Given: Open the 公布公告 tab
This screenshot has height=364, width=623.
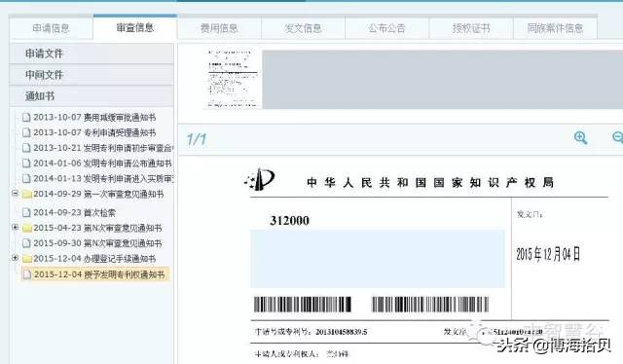Looking at the screenshot, I should coord(386,28).
